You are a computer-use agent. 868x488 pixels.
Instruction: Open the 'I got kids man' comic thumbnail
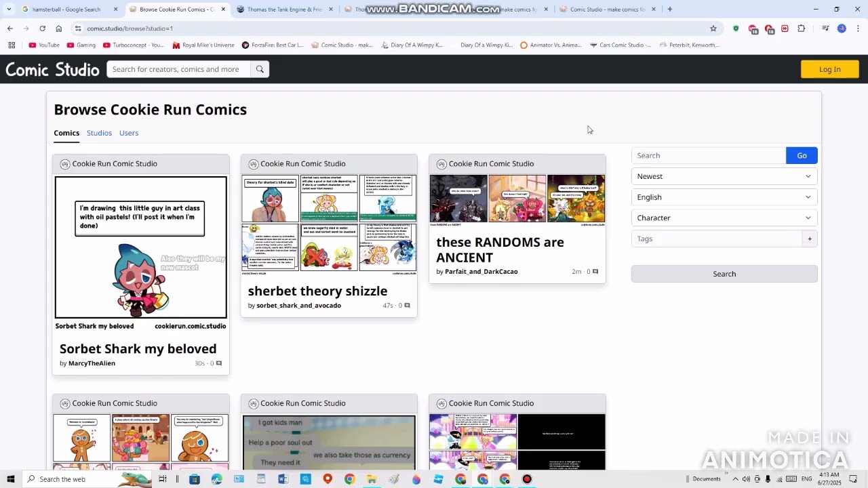(329, 443)
